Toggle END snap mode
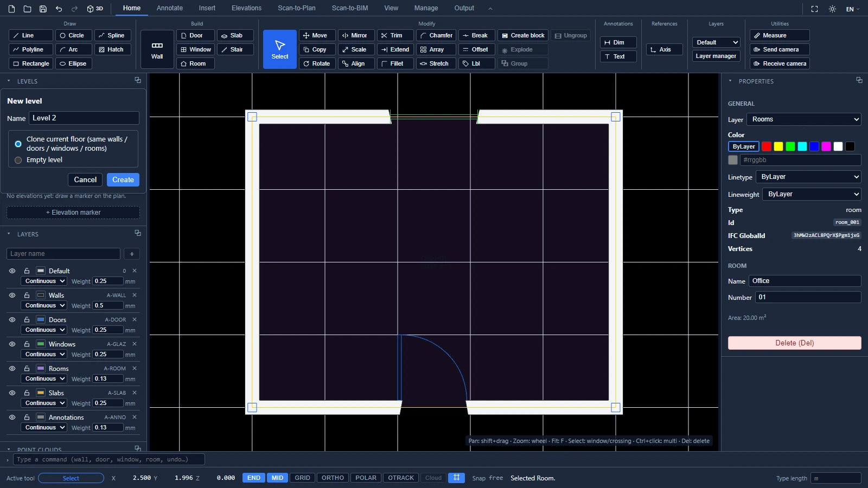The image size is (868, 488). click(254, 478)
